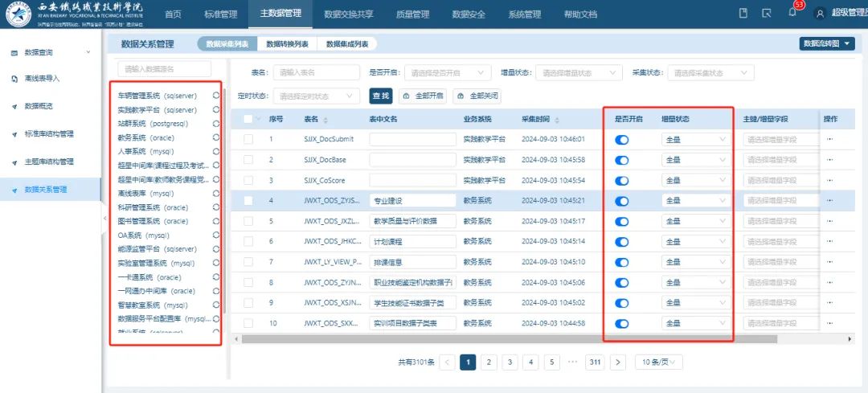The width and height of the screenshot is (868, 393).
Task: Open the 质量管理 top menu
Action: (412, 14)
